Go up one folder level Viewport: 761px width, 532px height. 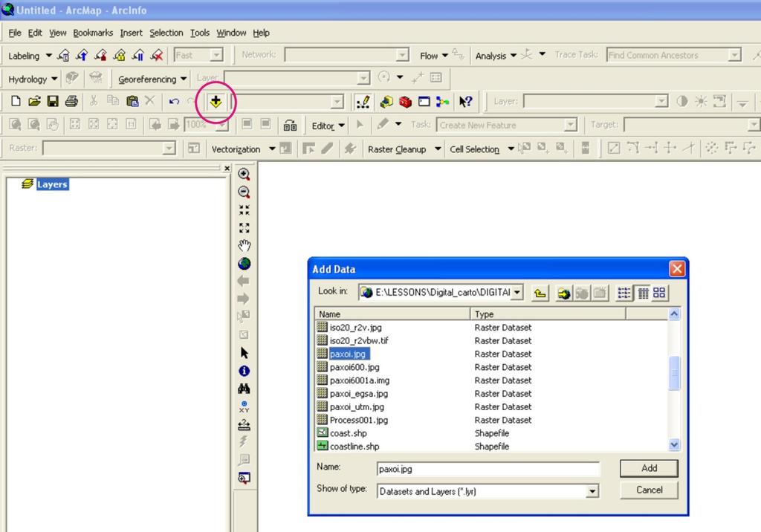[x=540, y=293]
